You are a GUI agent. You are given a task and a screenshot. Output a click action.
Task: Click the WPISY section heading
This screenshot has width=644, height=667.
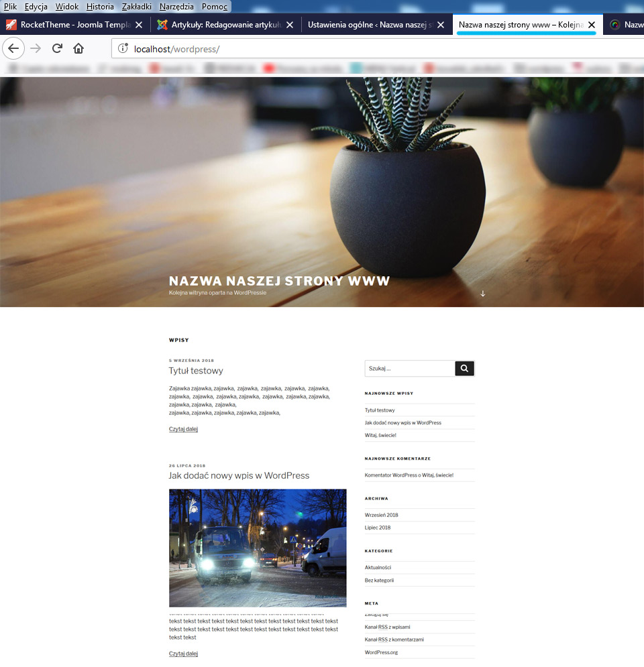[178, 340]
